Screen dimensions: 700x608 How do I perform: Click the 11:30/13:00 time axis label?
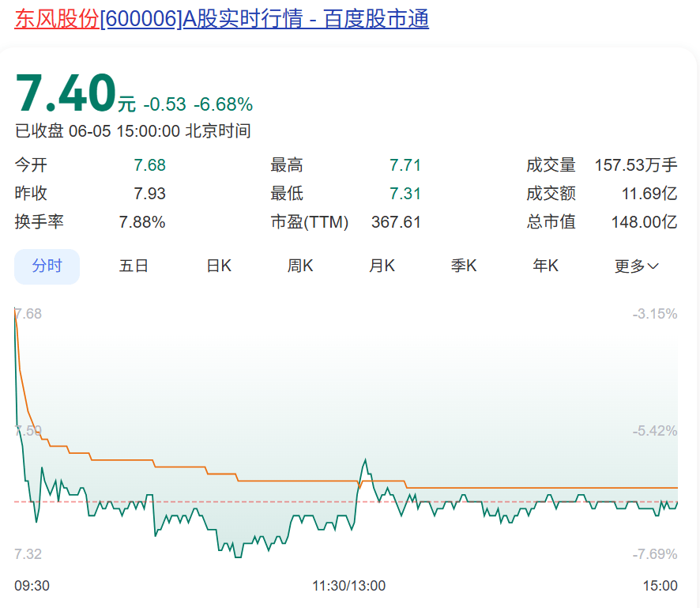[x=349, y=586]
